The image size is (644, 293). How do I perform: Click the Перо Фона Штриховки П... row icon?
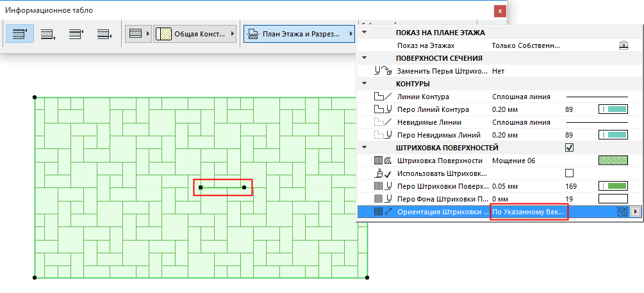pyautogui.click(x=383, y=199)
